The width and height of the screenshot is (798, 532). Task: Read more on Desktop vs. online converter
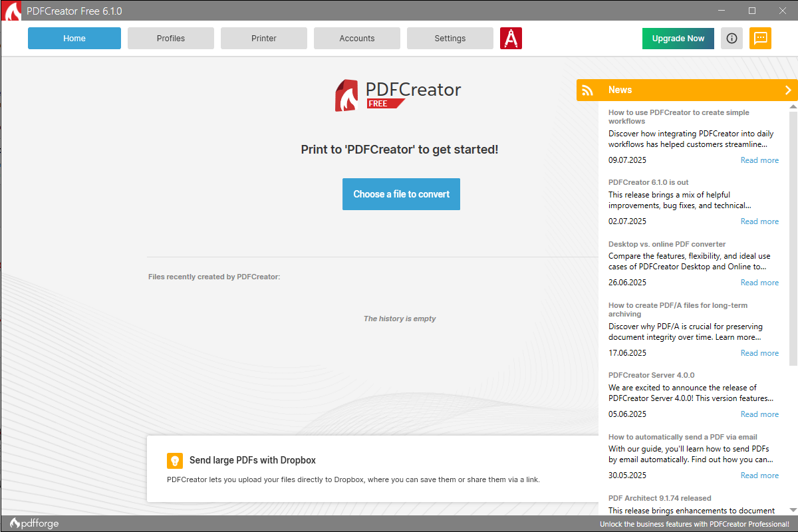(759, 283)
